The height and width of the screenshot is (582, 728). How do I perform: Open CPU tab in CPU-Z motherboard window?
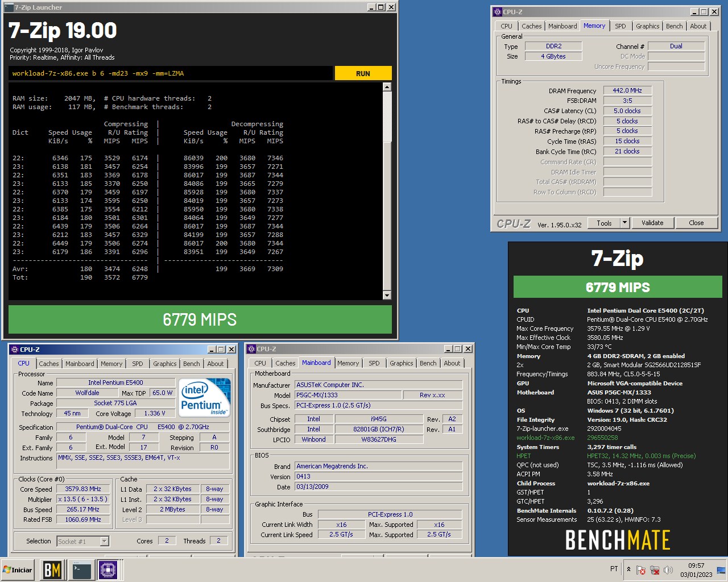pyautogui.click(x=260, y=363)
